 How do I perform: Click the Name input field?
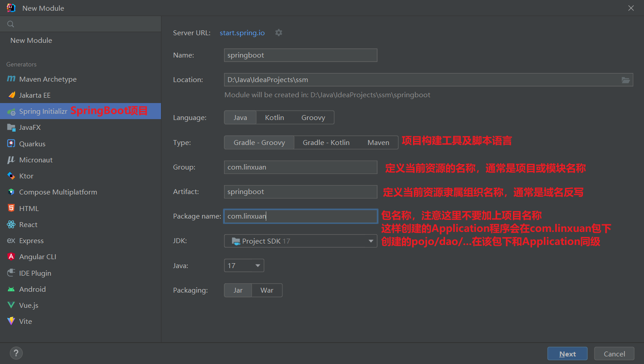pyautogui.click(x=301, y=55)
